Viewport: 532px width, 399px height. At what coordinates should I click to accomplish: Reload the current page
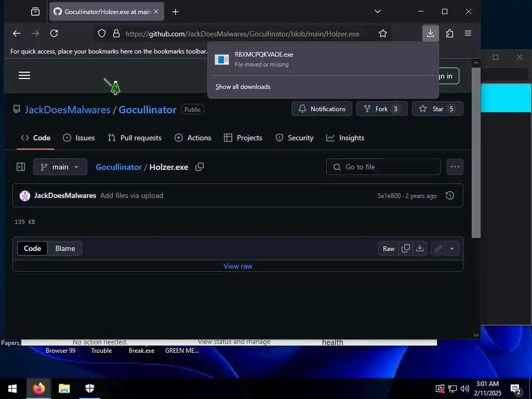54,33
